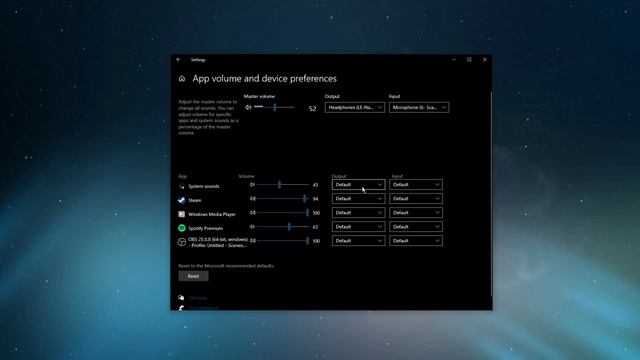
Task: Open master Input Microphone dropdown
Action: coord(419,107)
